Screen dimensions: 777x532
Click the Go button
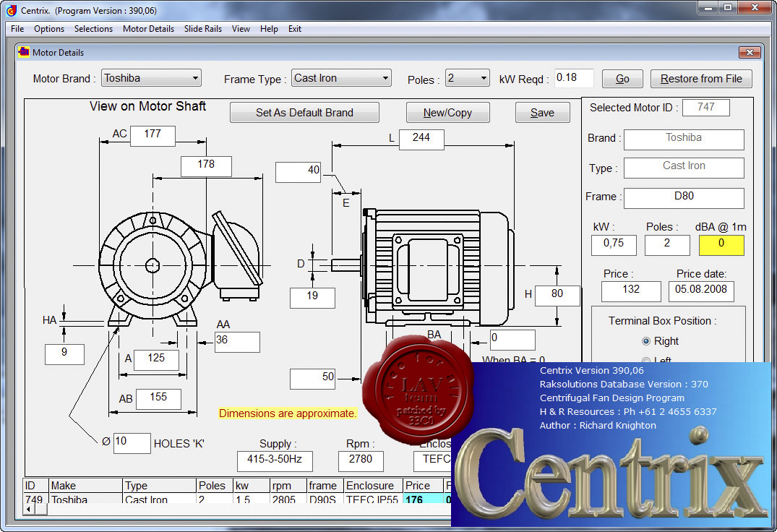tap(622, 79)
